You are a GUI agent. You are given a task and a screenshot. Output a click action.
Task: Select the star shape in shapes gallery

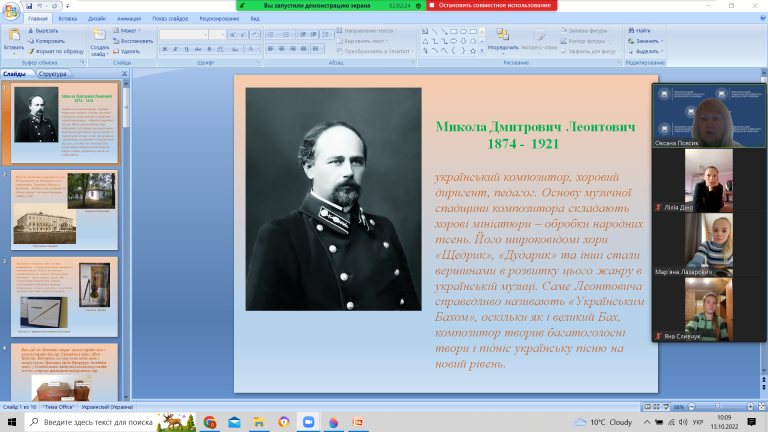click(x=473, y=50)
